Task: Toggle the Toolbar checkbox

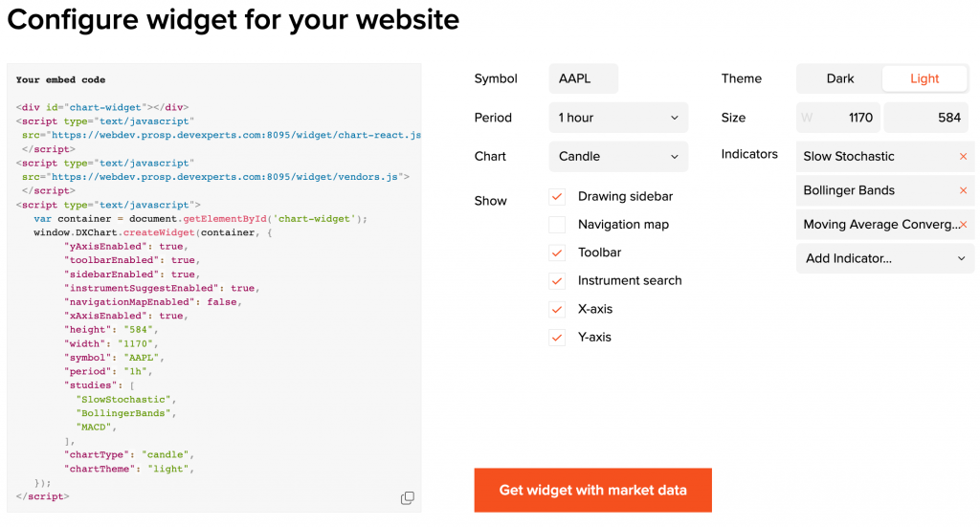Action: (x=557, y=253)
